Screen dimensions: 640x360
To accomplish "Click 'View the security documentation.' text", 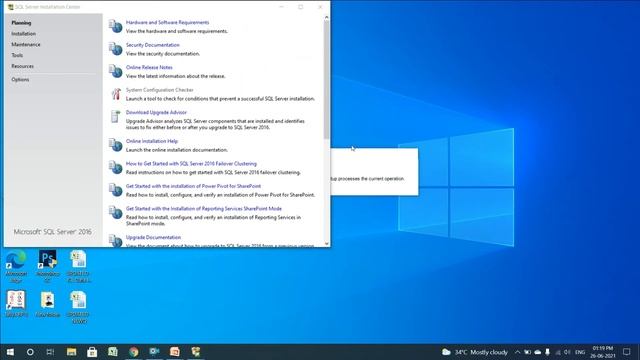I will pos(163,54).
